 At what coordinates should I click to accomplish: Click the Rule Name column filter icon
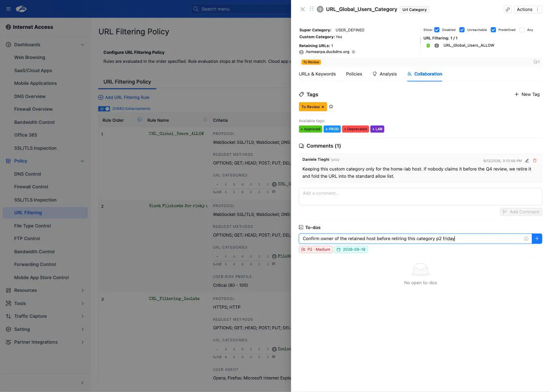pos(205,120)
